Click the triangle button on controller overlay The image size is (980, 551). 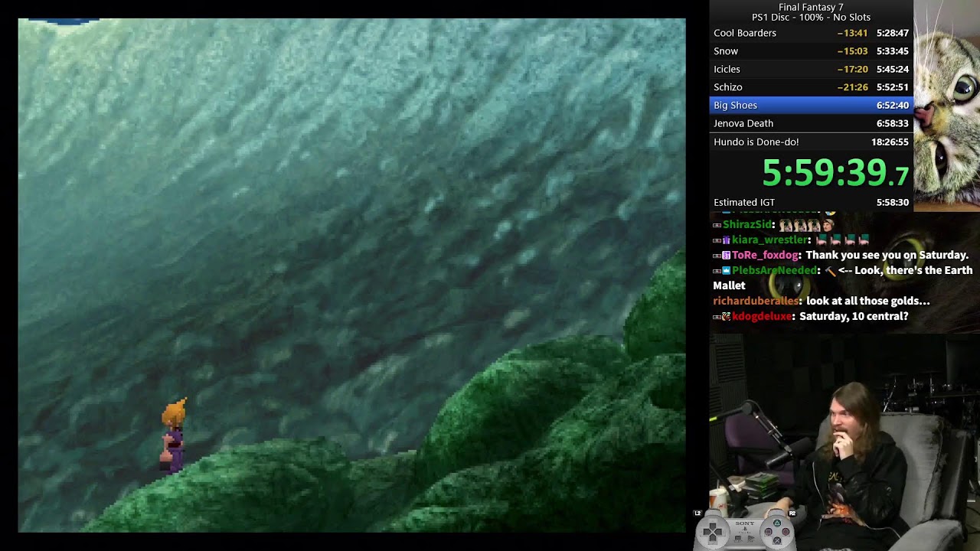[777, 523]
